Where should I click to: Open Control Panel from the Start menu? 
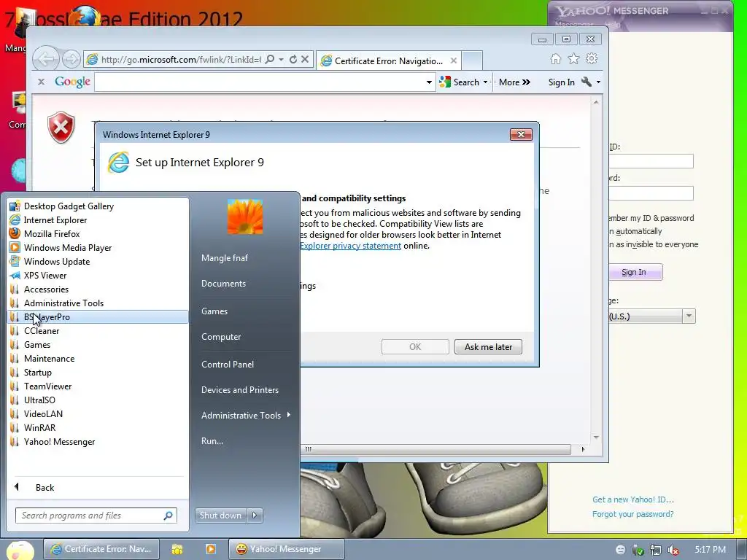click(228, 365)
